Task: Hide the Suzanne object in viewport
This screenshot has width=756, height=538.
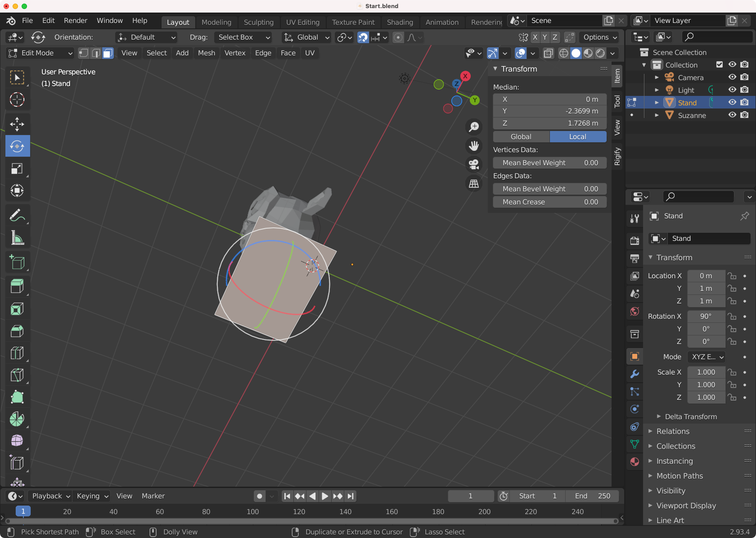Action: pos(732,115)
